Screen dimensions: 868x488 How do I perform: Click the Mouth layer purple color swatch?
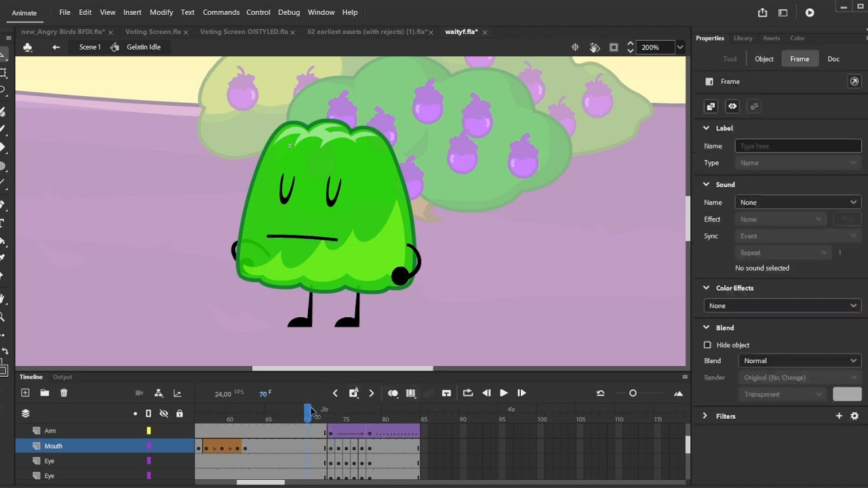(x=149, y=446)
